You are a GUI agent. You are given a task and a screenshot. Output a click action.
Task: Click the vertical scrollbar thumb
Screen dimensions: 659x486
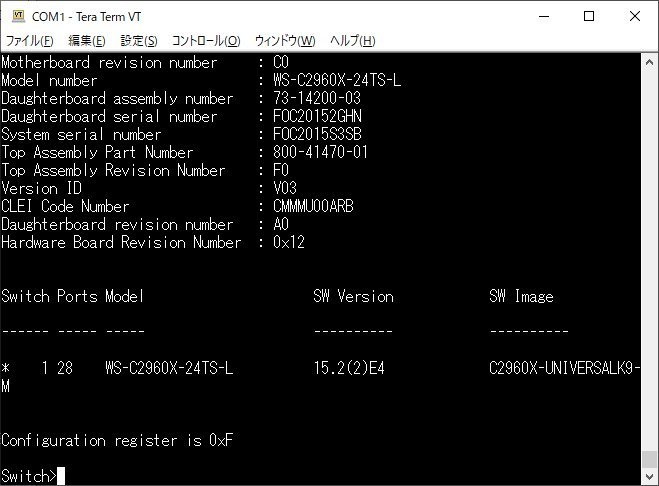[649, 459]
